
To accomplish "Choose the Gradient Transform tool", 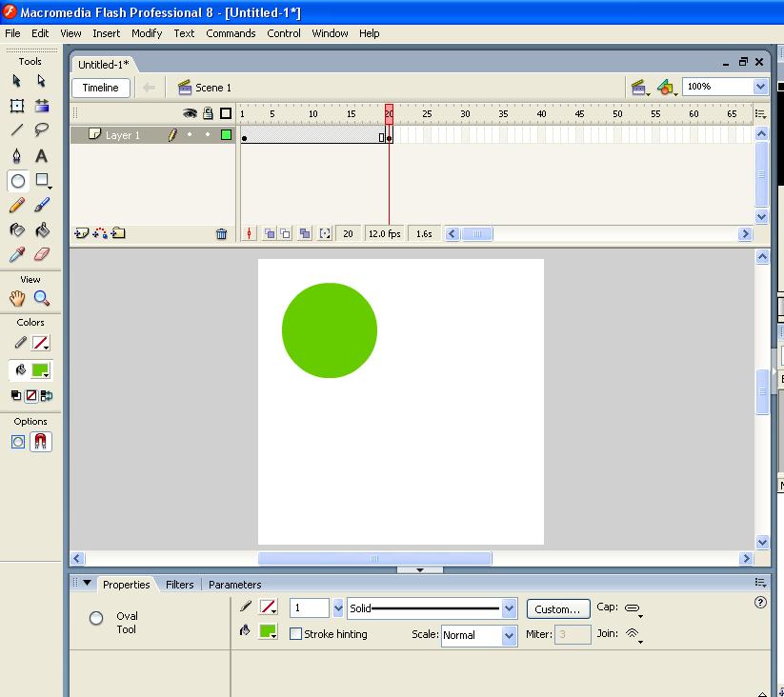I will click(x=42, y=106).
